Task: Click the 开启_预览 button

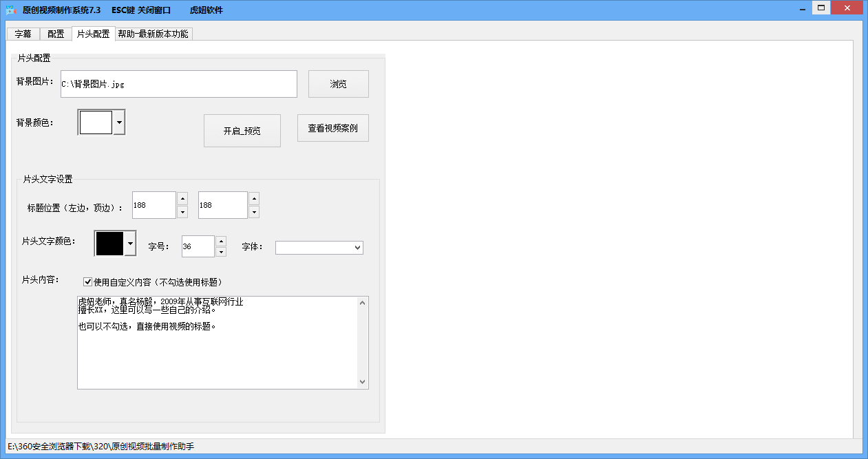Action: pyautogui.click(x=242, y=131)
